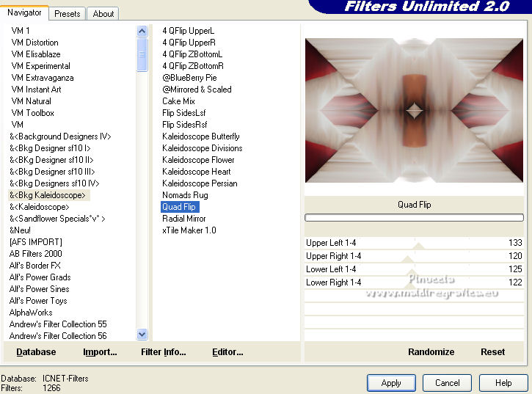Choose the 4 QFlip UpperR filter
532x394 pixels.
[189, 43]
